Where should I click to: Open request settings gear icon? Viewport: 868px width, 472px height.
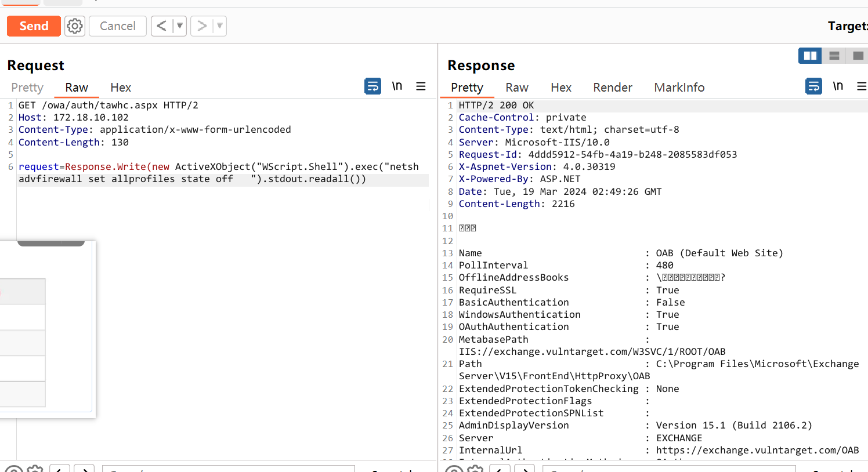point(75,26)
